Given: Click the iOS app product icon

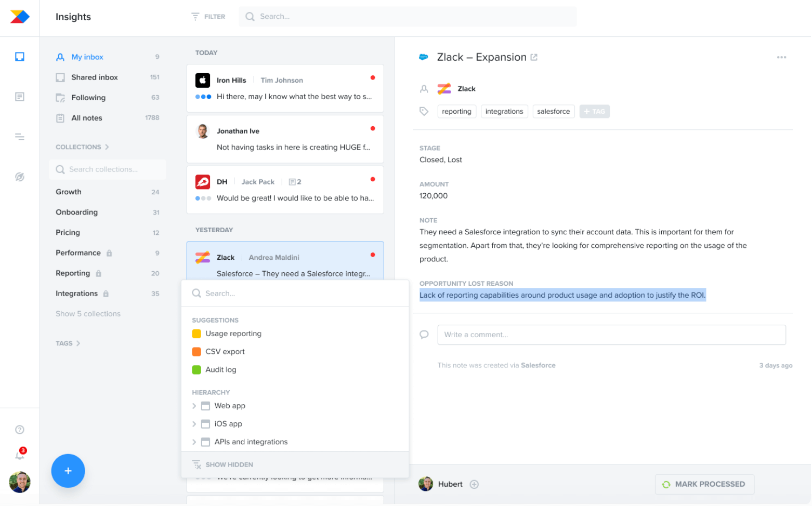Looking at the screenshot, I should click(205, 424).
